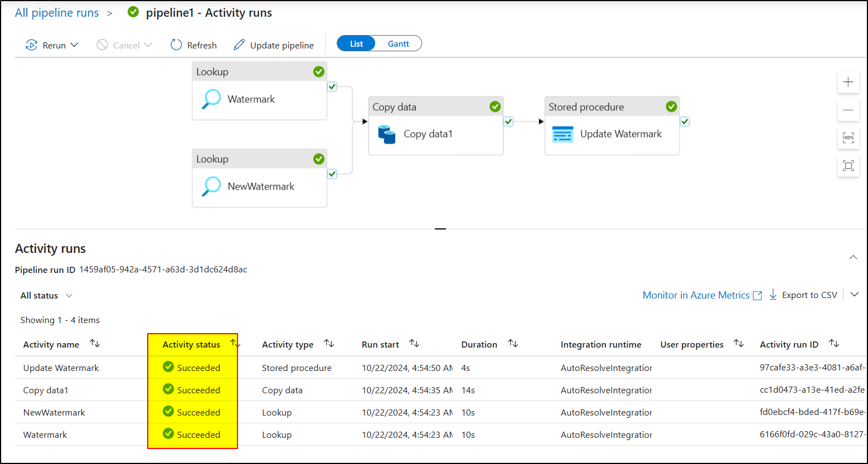Zoom in on the pipeline canvas
The width and height of the screenshot is (868, 464).
(x=848, y=82)
